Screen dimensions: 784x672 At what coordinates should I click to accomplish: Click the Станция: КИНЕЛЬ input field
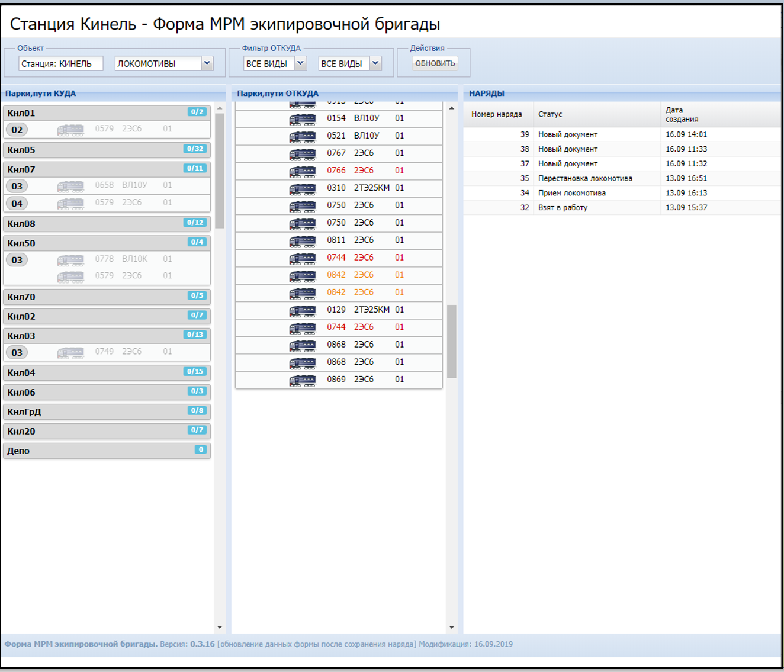click(60, 63)
